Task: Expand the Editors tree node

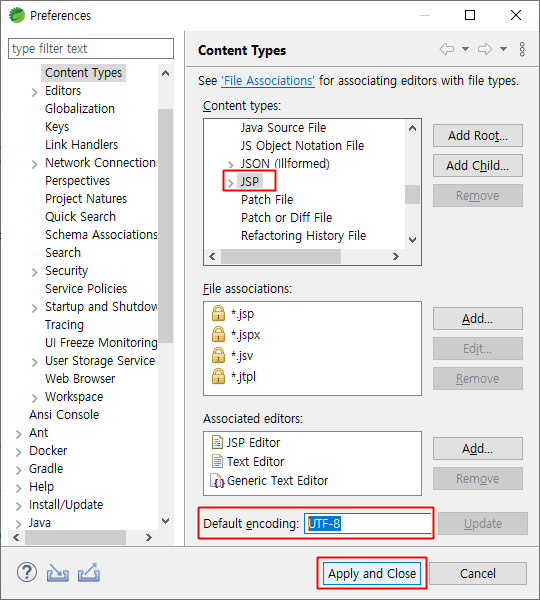Action: click(x=34, y=92)
